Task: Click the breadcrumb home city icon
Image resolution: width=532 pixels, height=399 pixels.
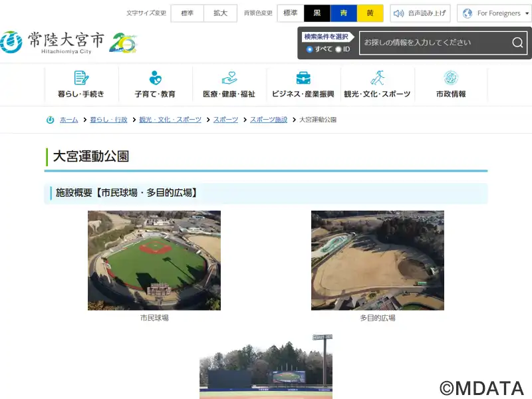Action: (51, 120)
